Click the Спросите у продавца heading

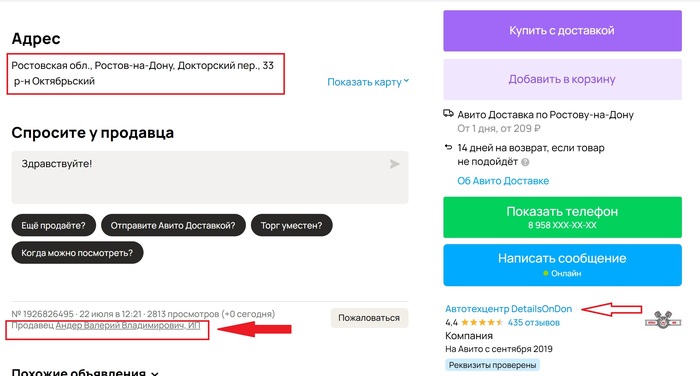coord(93,133)
